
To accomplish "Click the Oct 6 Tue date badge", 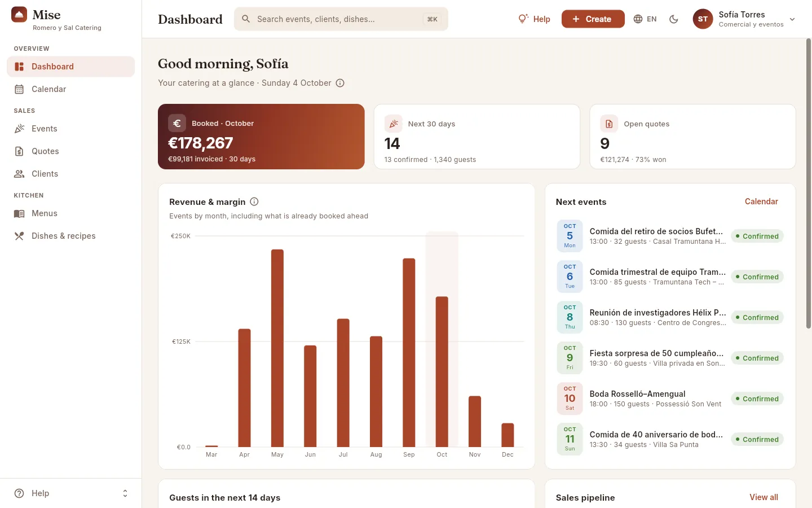I will 570,277.
